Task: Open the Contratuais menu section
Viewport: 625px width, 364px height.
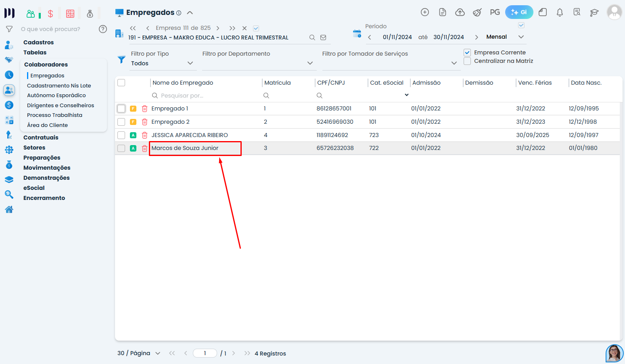Action: [41, 137]
